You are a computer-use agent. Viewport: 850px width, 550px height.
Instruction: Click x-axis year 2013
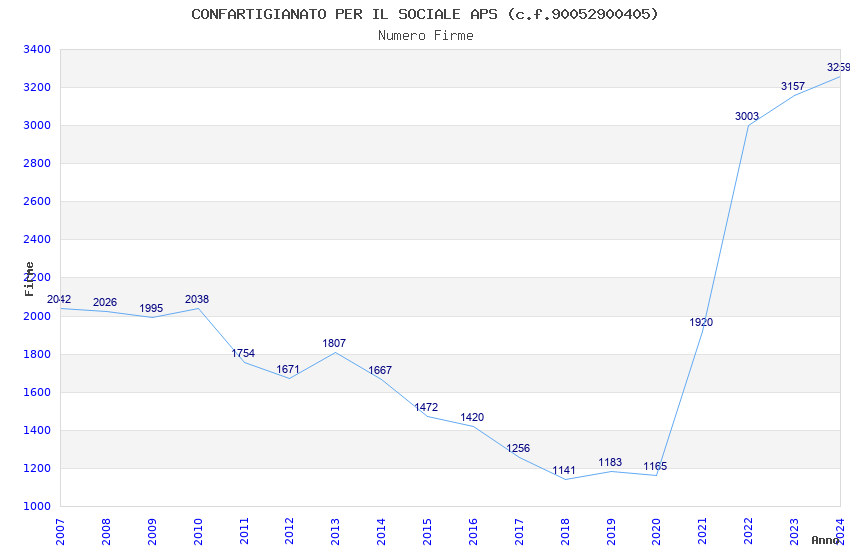click(x=336, y=532)
